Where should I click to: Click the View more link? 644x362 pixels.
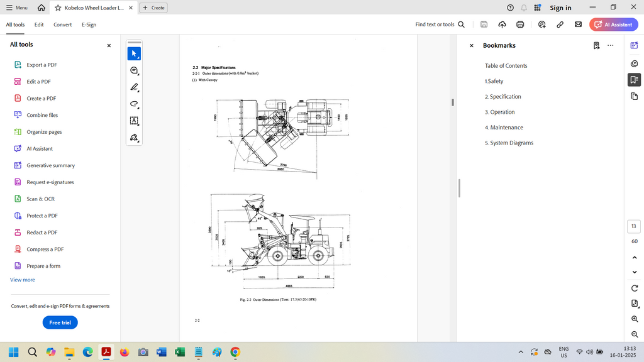point(23,280)
